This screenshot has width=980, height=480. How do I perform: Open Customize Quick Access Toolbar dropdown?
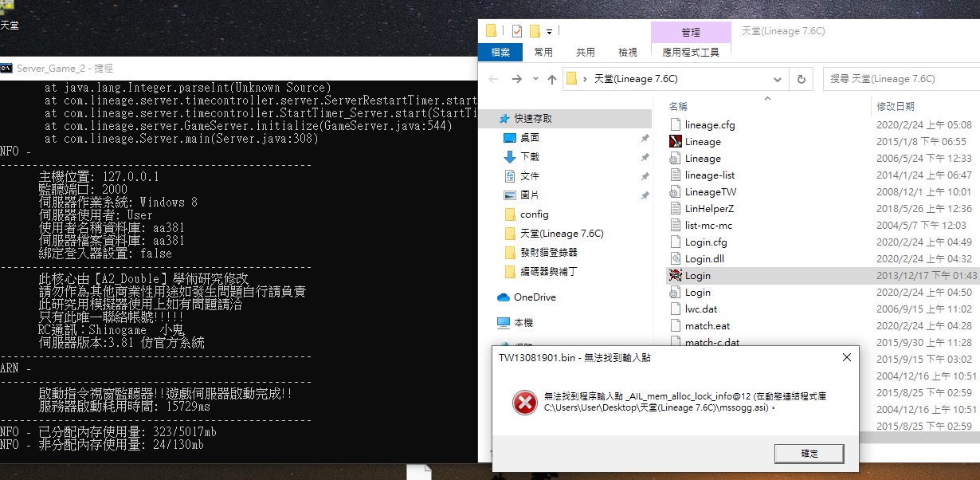pyautogui.click(x=550, y=32)
